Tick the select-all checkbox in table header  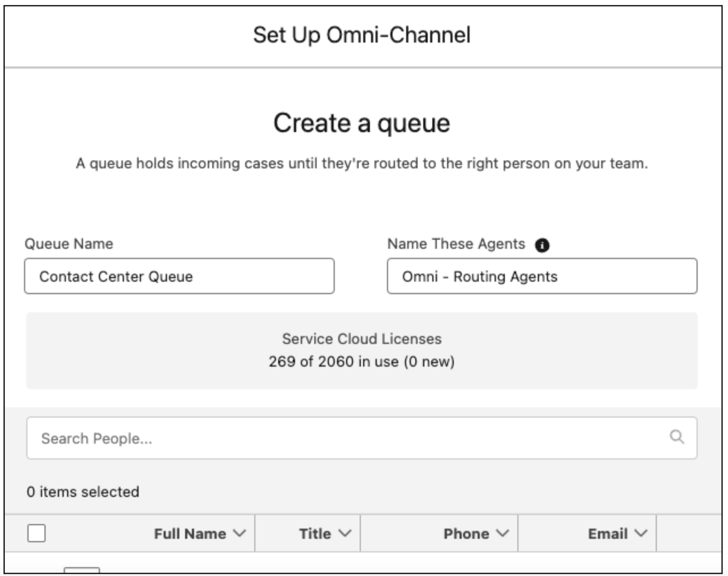tap(37, 533)
